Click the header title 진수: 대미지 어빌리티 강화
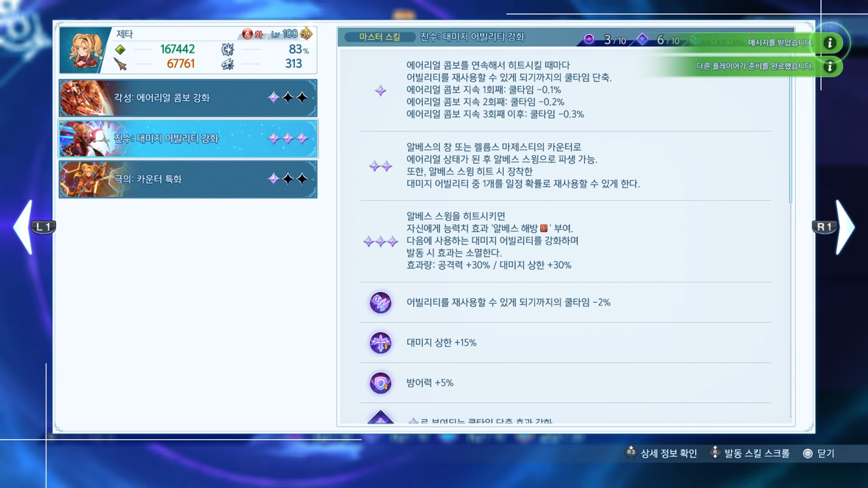This screenshot has width=868, height=488. 472,37
